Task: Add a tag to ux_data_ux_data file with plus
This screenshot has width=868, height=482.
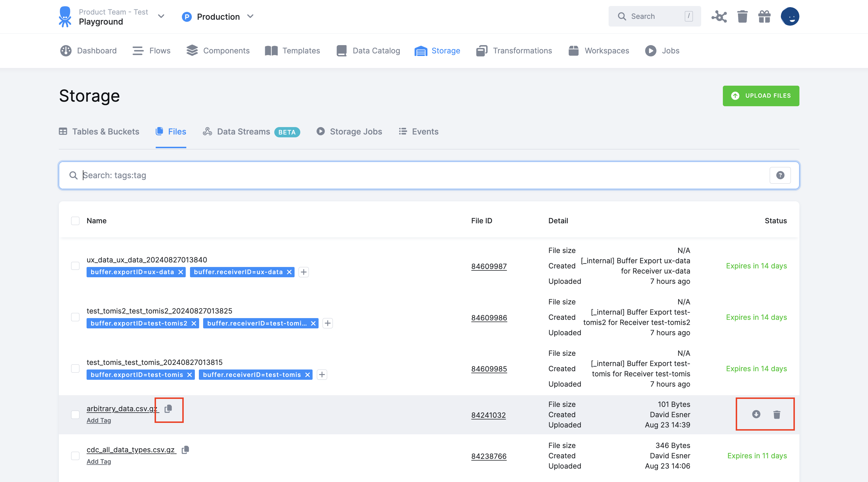Action: point(304,272)
